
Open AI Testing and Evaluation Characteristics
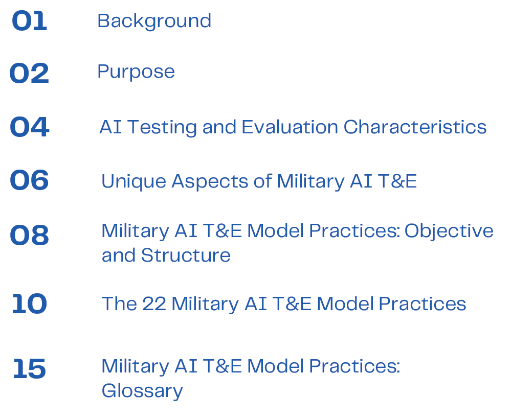(x=293, y=127)
